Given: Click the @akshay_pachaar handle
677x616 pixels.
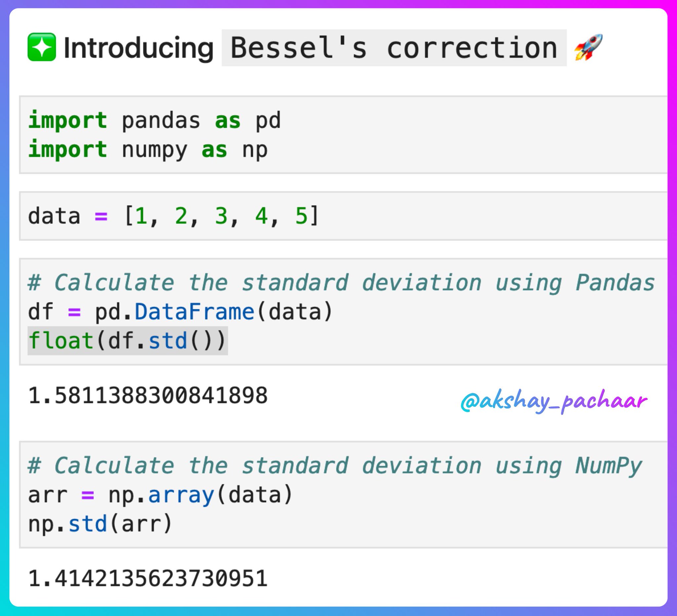Looking at the screenshot, I should (x=554, y=401).
